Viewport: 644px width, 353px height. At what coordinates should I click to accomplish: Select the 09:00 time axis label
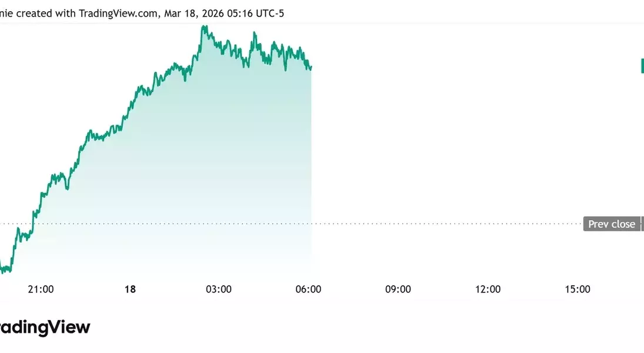point(398,289)
